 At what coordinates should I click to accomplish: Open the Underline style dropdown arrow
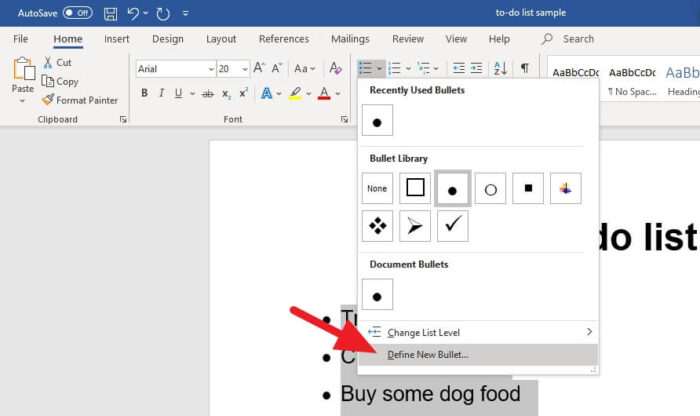(192, 93)
